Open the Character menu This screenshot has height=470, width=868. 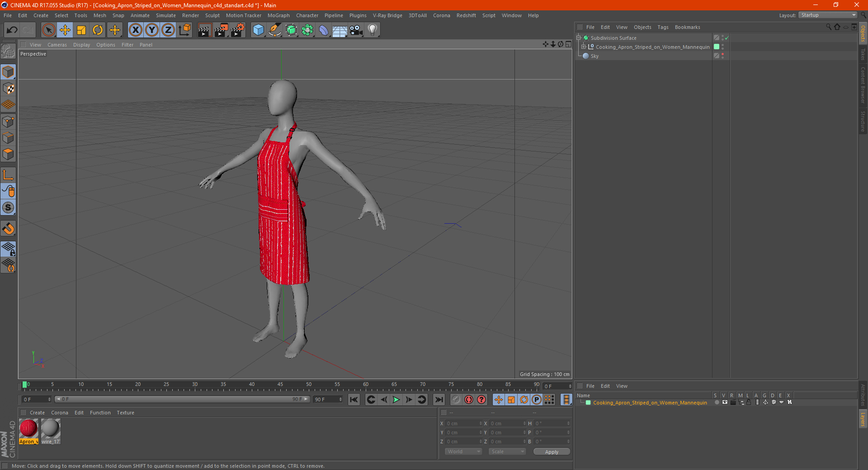pyautogui.click(x=307, y=15)
